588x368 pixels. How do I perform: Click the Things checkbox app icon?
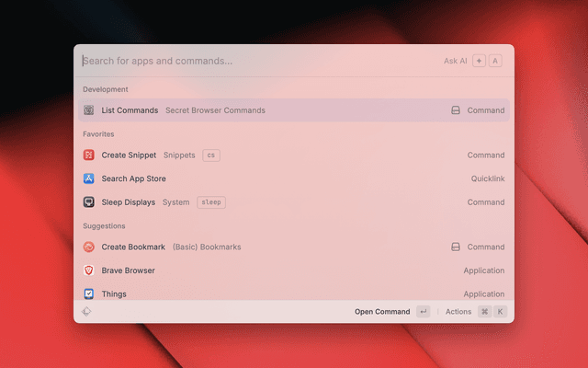89,293
